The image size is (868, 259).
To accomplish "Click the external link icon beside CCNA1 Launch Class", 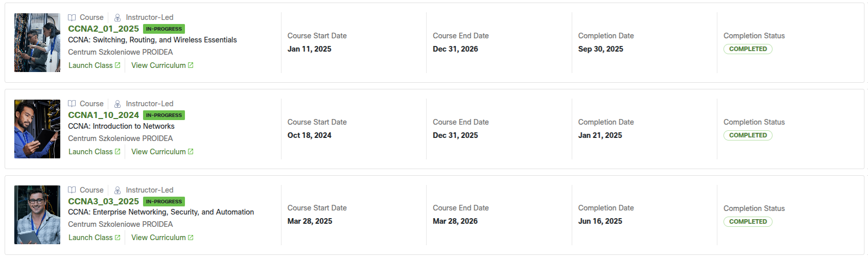I will (x=118, y=152).
